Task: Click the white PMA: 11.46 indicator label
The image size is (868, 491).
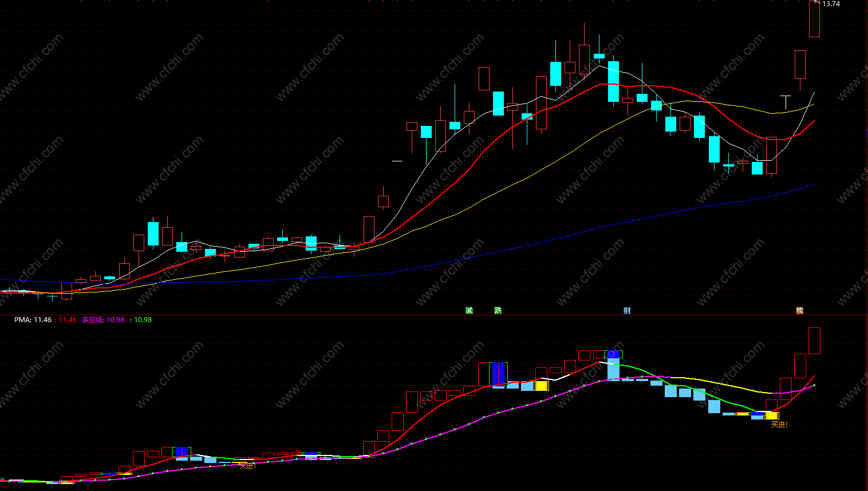Action: (33, 320)
